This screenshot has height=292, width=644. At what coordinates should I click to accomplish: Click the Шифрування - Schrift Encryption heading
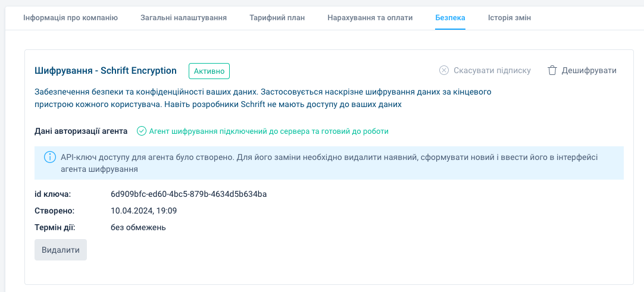coord(106,71)
